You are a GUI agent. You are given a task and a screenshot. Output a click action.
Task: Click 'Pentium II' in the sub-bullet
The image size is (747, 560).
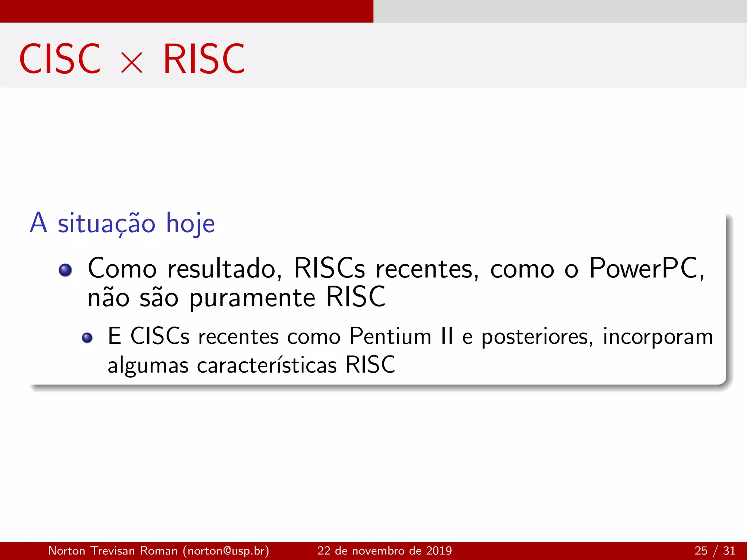point(401,336)
